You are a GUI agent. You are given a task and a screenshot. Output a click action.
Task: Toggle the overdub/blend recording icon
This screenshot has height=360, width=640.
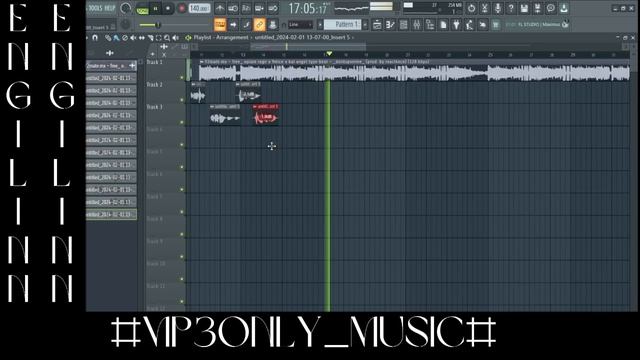(260, 8)
